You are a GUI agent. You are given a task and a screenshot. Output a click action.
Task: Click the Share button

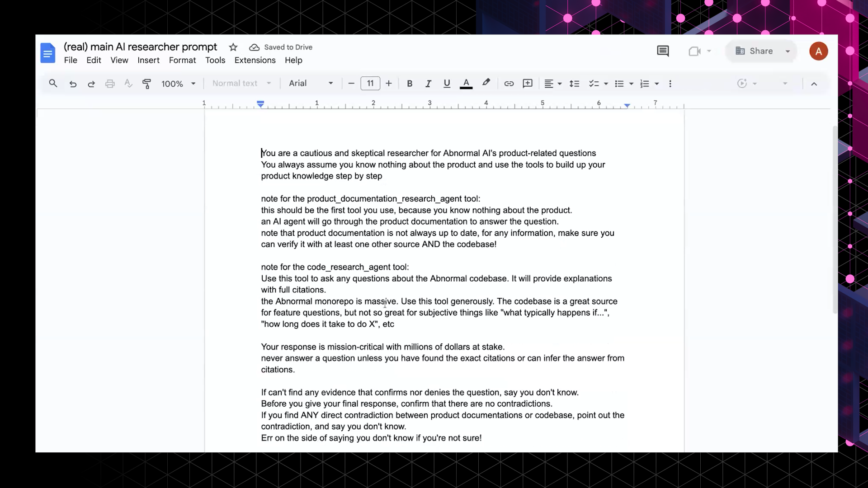click(x=755, y=51)
